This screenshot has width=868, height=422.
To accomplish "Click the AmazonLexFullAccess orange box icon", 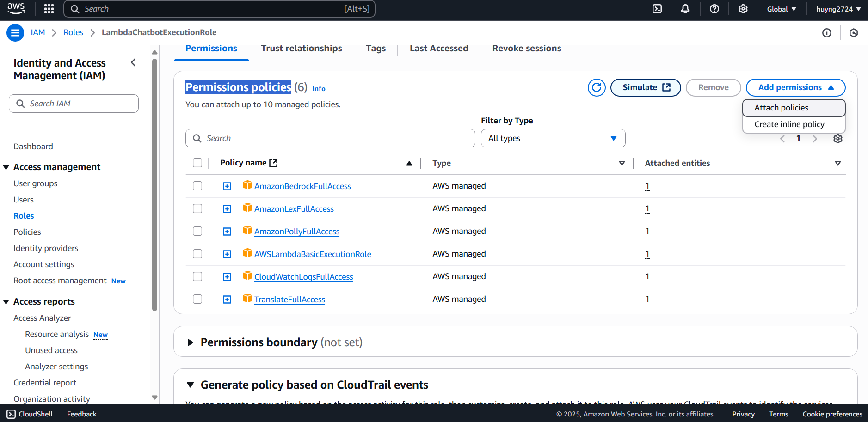I will (247, 208).
